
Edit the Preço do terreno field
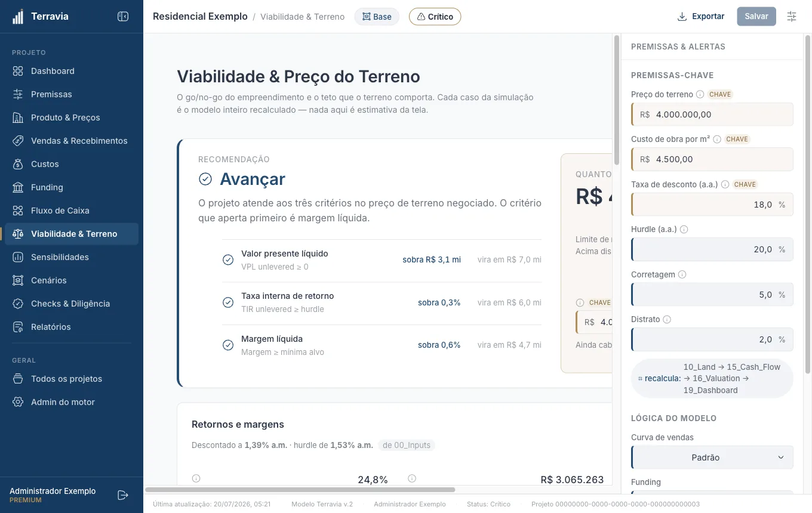click(712, 115)
